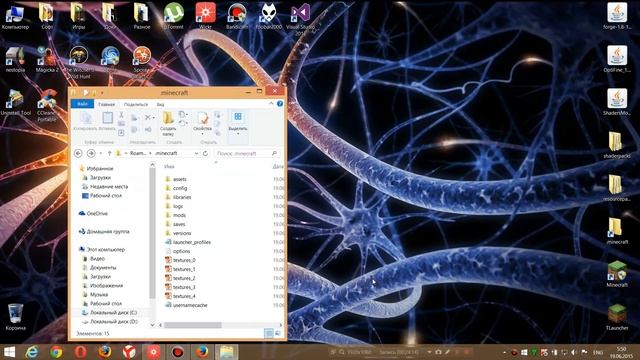This screenshot has width=640, height=360.
Task: Switch to the Главная ribbon tab
Action: coord(107,104)
